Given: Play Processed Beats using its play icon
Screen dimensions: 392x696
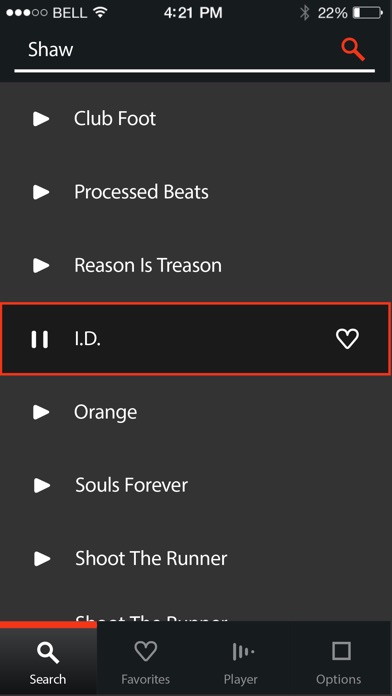Looking at the screenshot, I should pos(41,192).
